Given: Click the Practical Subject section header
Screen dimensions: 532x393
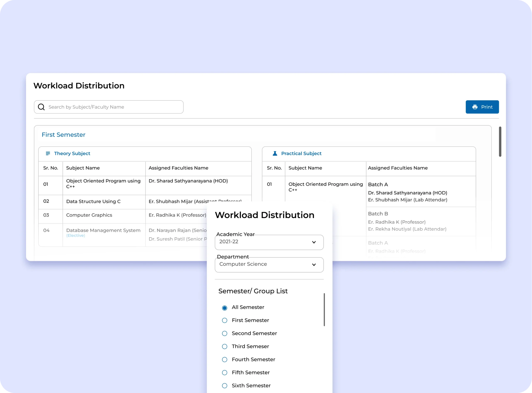Looking at the screenshot, I should point(301,153).
